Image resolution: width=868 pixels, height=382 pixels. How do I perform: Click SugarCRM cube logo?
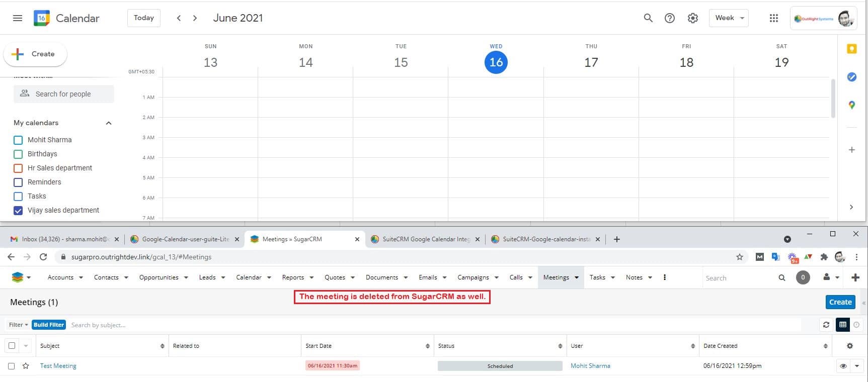(18, 277)
